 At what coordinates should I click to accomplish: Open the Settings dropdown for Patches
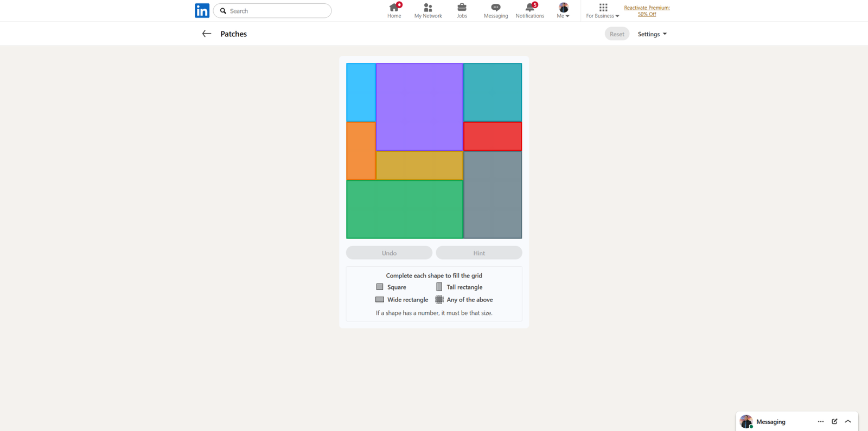pyautogui.click(x=652, y=34)
